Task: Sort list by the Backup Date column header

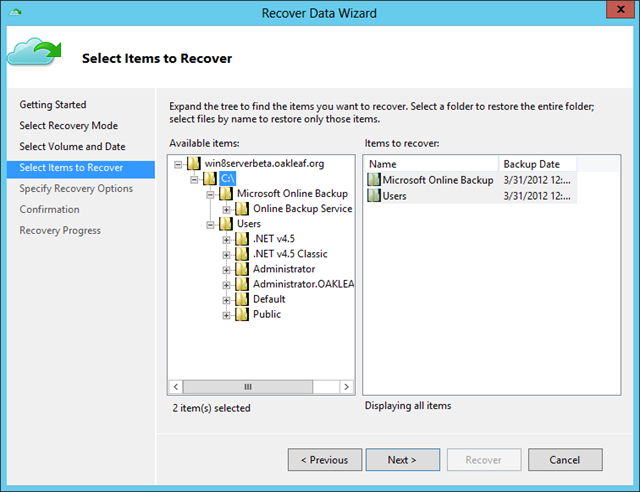Action: pos(538,164)
